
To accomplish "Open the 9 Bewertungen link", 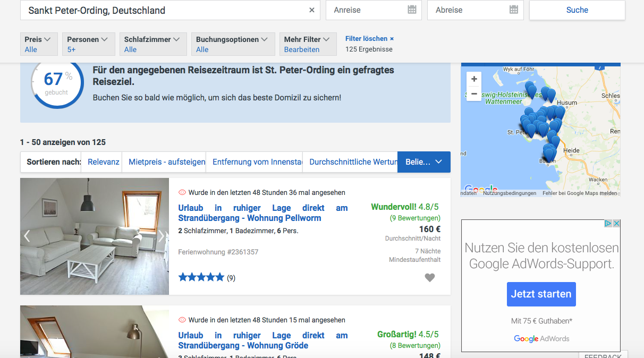I will (415, 218).
